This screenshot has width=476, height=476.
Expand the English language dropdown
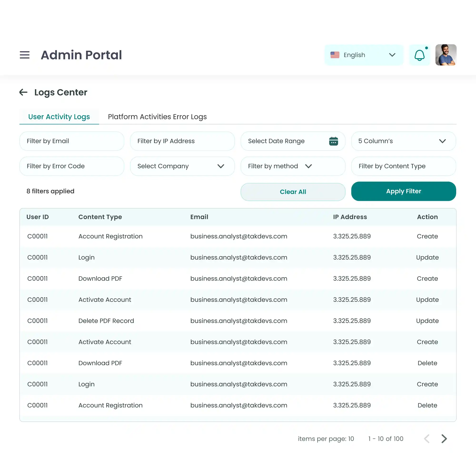pyautogui.click(x=392, y=55)
